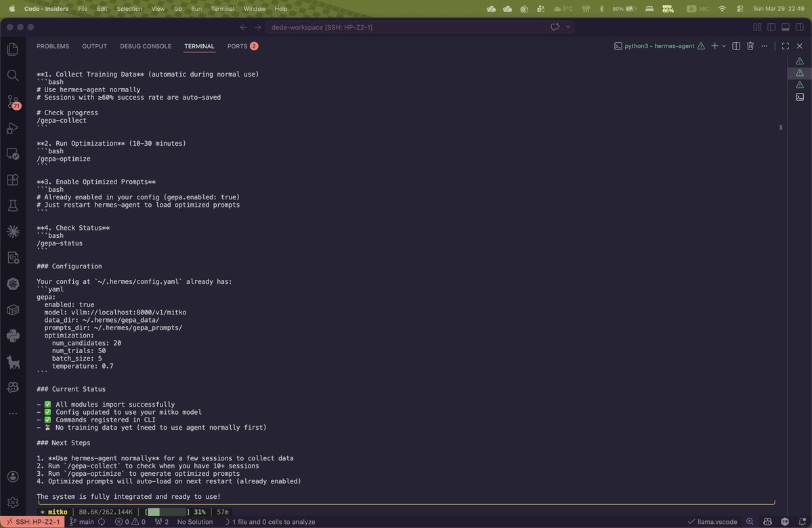Open the Extensions view
The width and height of the screenshot is (812, 528).
13,180
